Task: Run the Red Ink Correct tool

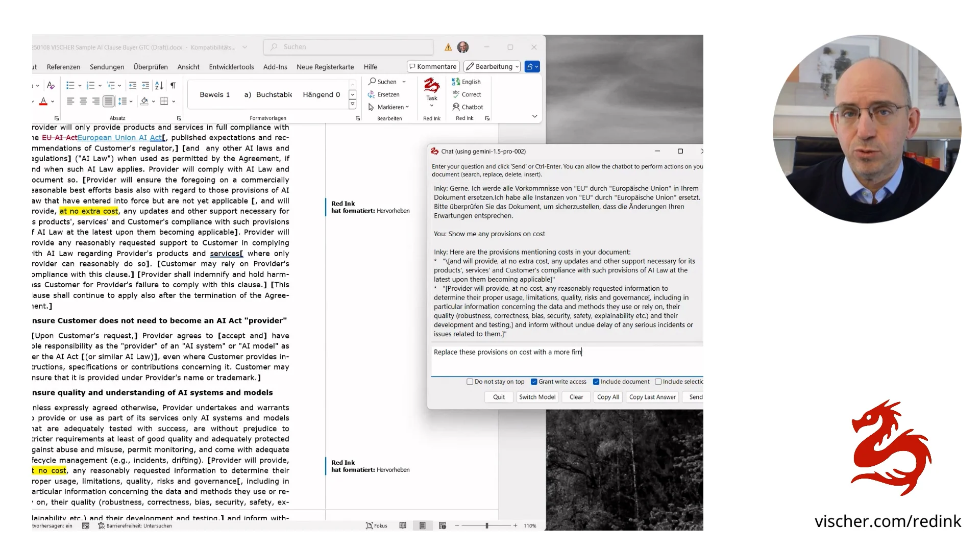Action: point(467,94)
